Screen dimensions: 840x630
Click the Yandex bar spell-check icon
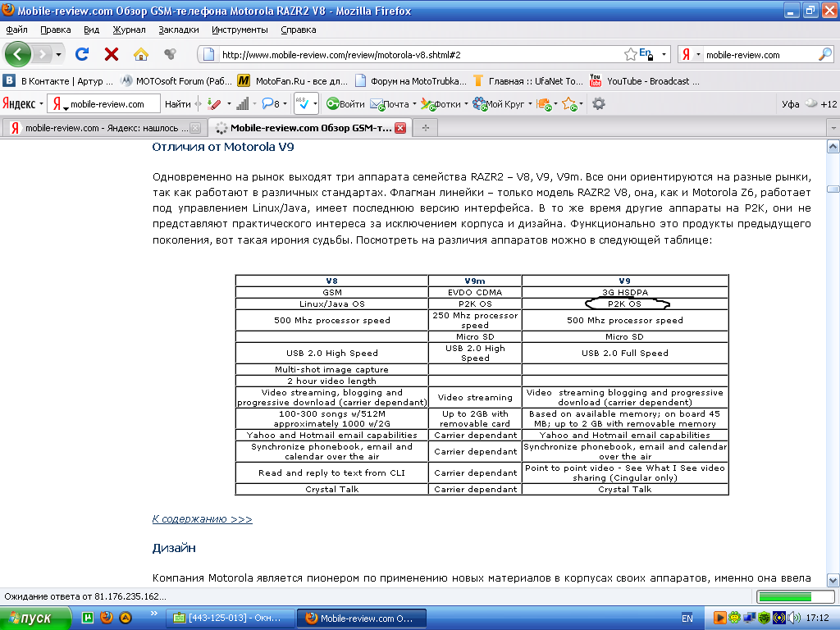(x=303, y=104)
